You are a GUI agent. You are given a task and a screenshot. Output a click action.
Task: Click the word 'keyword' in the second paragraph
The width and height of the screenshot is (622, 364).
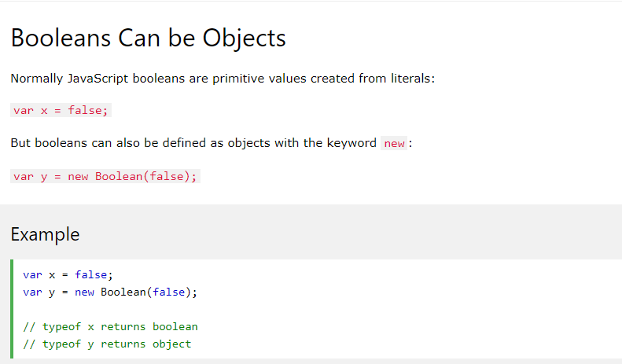[351, 143]
